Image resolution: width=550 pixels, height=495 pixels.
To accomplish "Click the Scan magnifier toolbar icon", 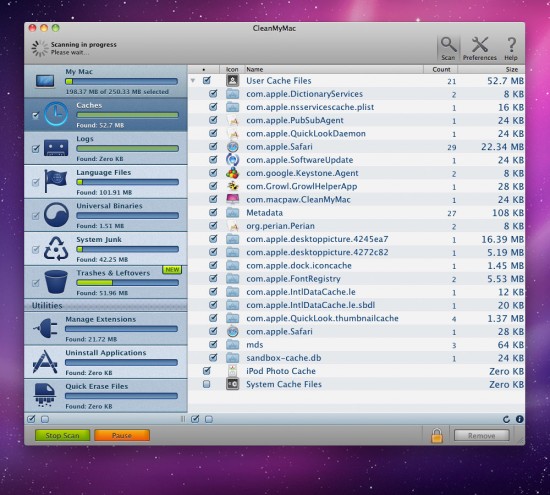I will click(448, 45).
